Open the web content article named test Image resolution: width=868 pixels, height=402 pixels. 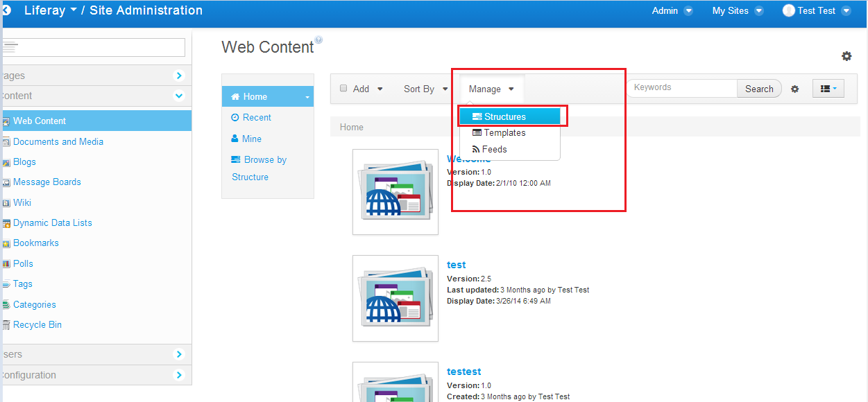pyautogui.click(x=456, y=264)
